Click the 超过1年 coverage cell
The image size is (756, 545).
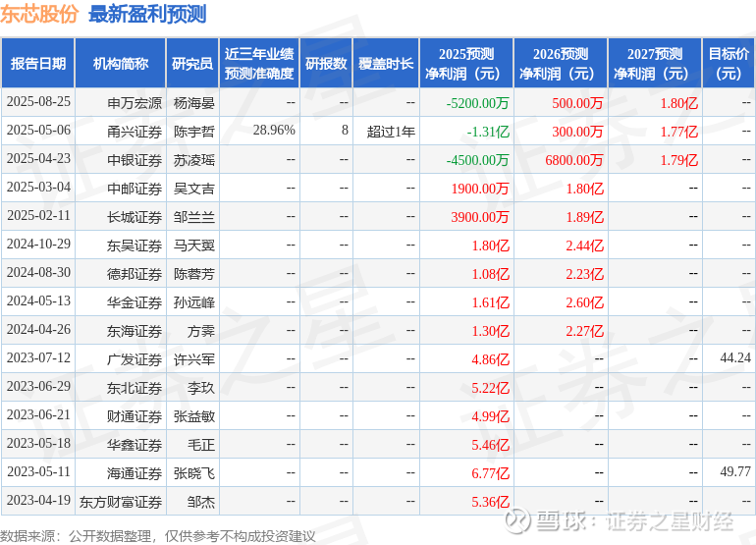pyautogui.click(x=391, y=132)
